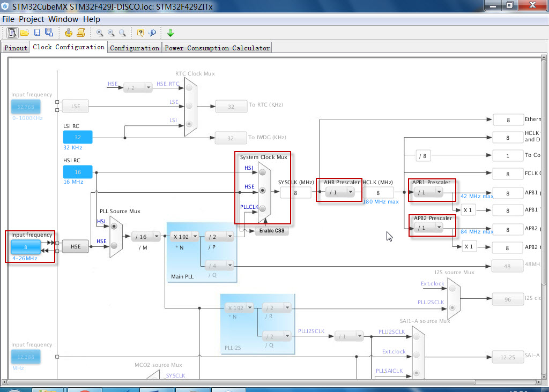Choose HSE in the PLL Source Mux
The height and width of the screenshot is (392, 549).
coord(114,246)
